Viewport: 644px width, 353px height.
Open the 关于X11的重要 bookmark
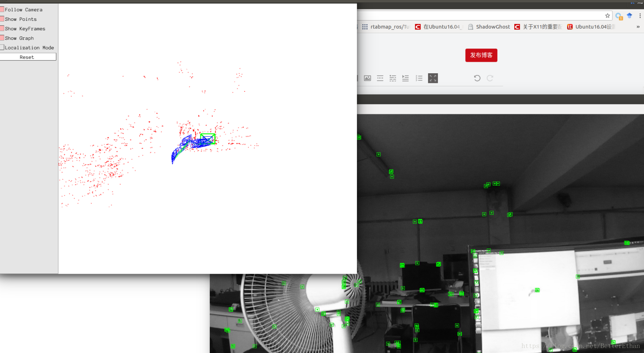[x=538, y=27]
